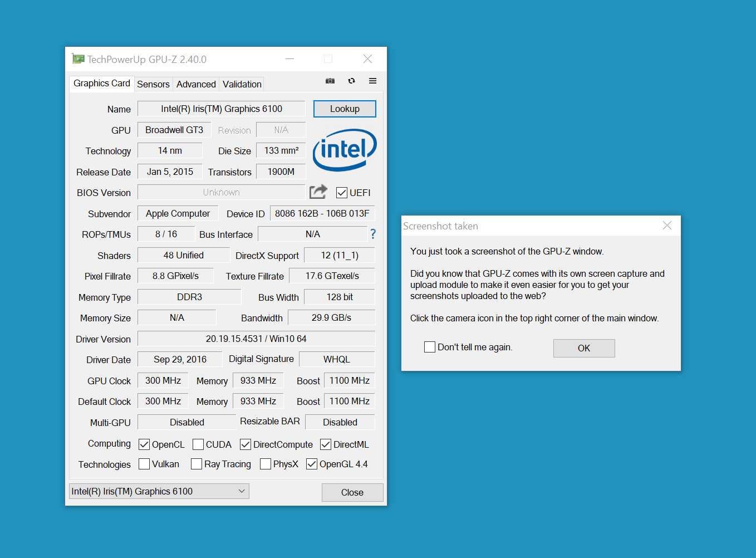Viewport: 756px width, 558px height.
Task: Enable the CUDA checkbox
Action: pyautogui.click(x=198, y=444)
